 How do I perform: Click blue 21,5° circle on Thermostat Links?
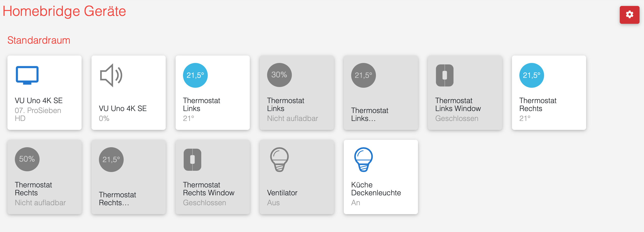coord(195,75)
